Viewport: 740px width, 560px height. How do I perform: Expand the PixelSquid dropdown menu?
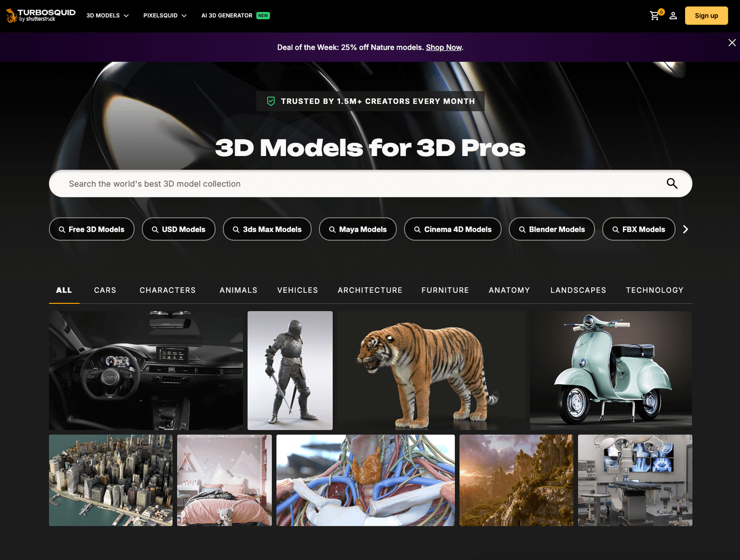[x=165, y=15]
